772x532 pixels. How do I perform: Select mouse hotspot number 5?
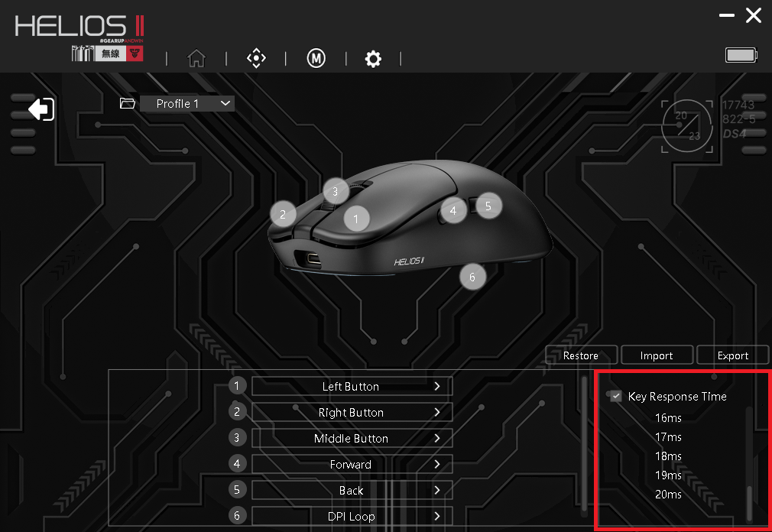pos(488,205)
